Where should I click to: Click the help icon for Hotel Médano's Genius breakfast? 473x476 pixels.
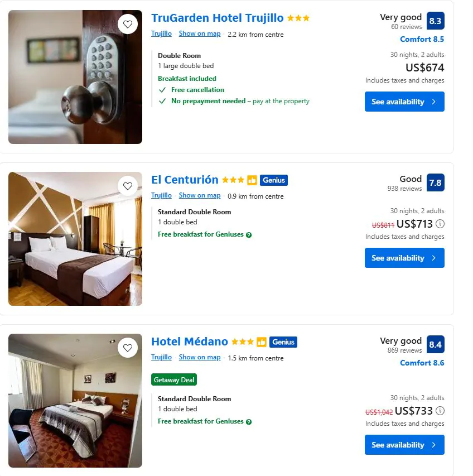[x=249, y=422]
